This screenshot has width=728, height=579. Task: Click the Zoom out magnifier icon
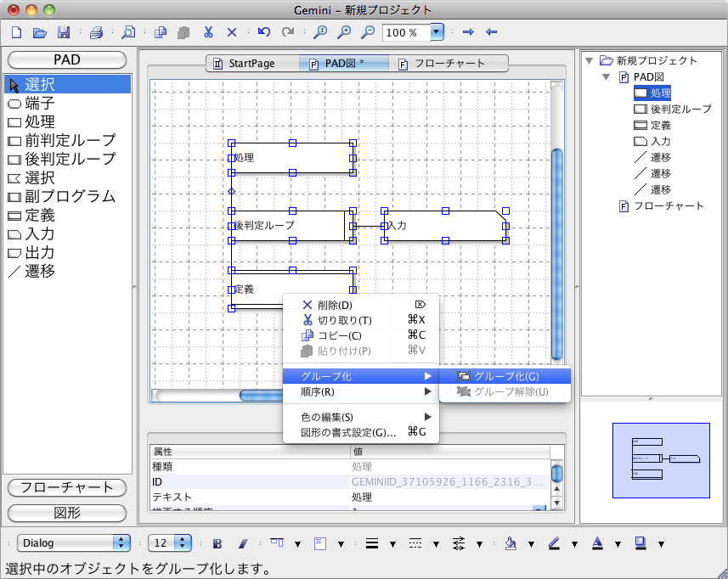(x=368, y=32)
